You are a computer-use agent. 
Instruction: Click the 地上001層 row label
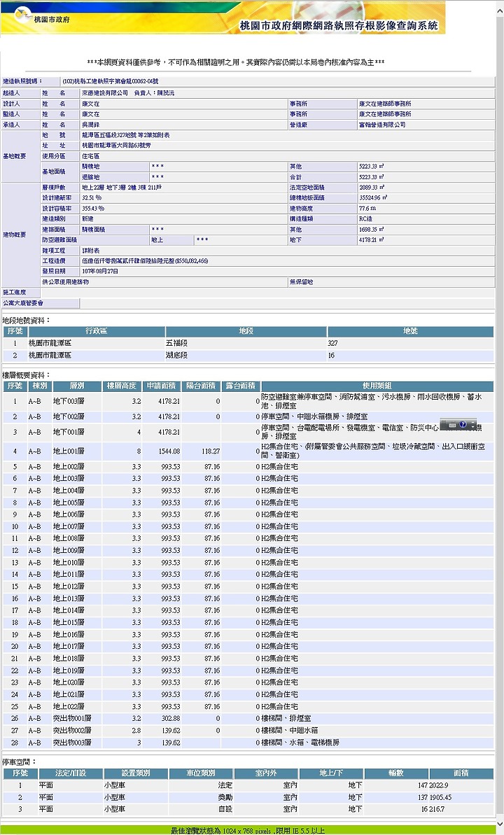click(x=68, y=451)
